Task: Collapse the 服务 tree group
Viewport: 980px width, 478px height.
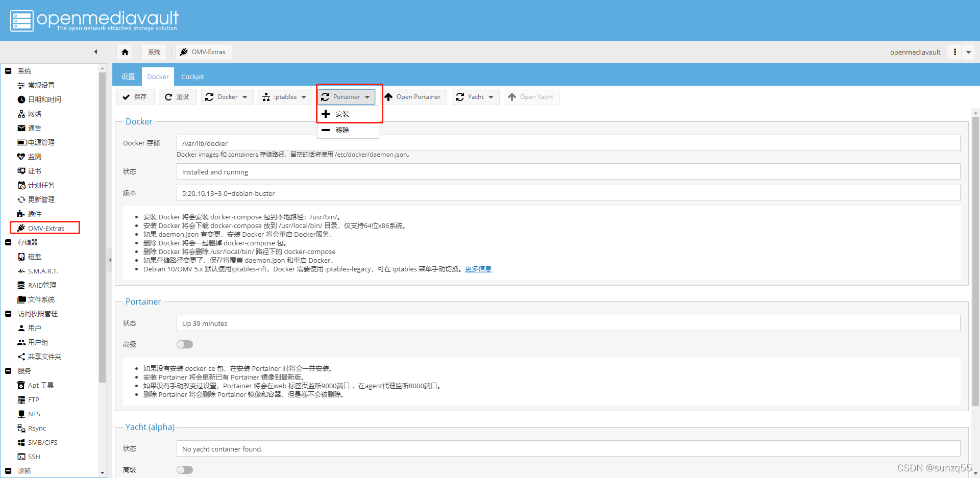Action: coord(8,371)
